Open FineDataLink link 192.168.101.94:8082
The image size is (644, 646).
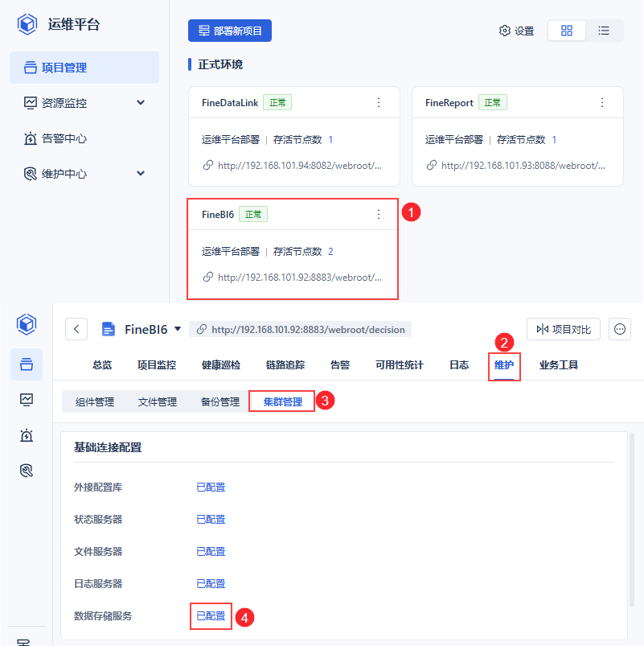coord(300,166)
